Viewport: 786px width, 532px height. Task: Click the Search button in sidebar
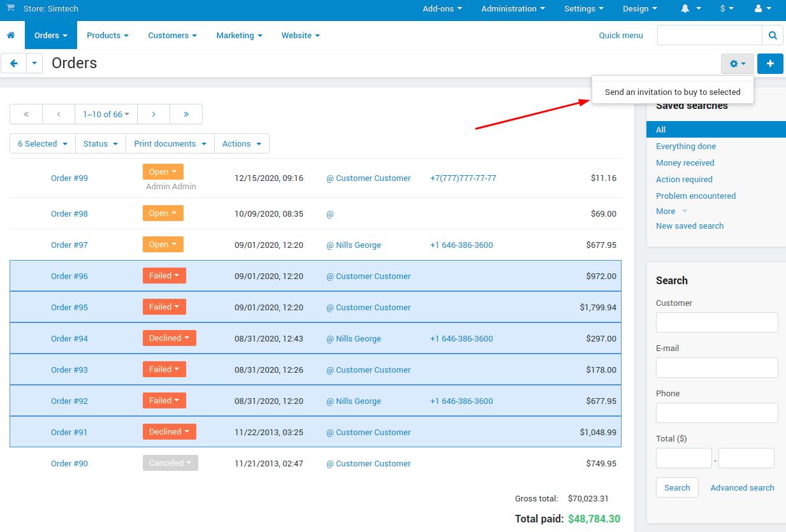(x=677, y=487)
